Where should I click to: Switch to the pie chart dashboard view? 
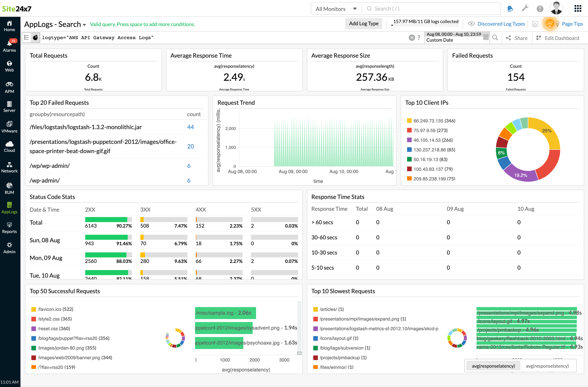(36, 38)
